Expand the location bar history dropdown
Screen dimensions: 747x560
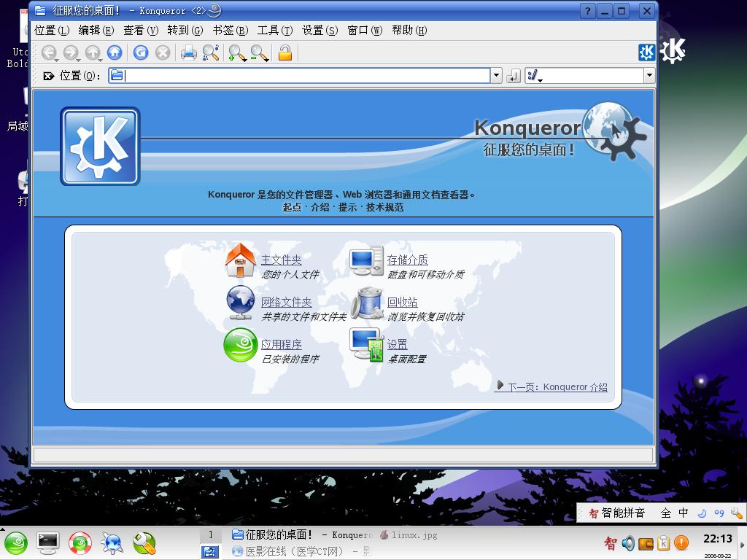pyautogui.click(x=496, y=75)
